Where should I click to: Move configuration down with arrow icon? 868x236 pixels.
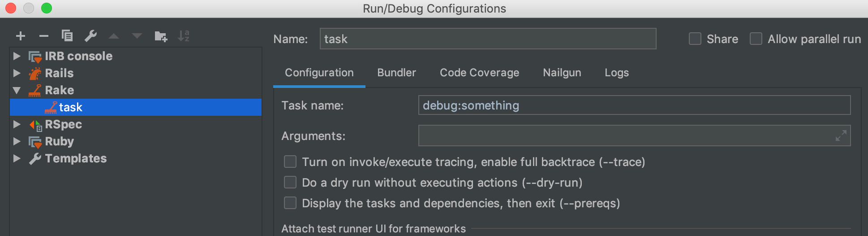(137, 36)
